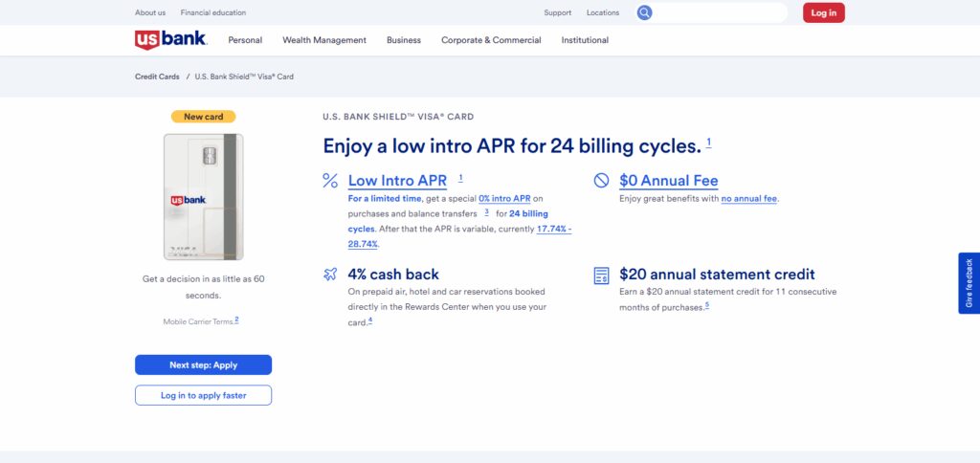Open the Institutional menu

click(x=585, y=40)
